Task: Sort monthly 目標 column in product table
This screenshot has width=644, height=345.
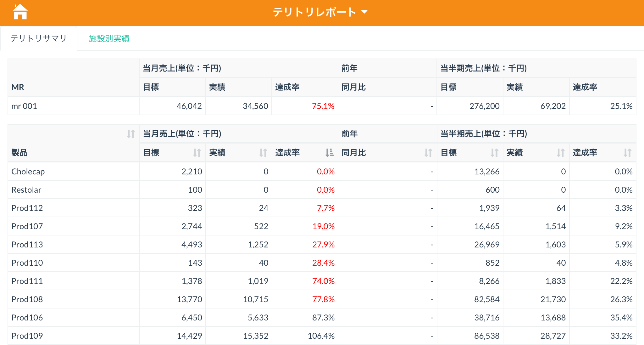Action: (197, 153)
